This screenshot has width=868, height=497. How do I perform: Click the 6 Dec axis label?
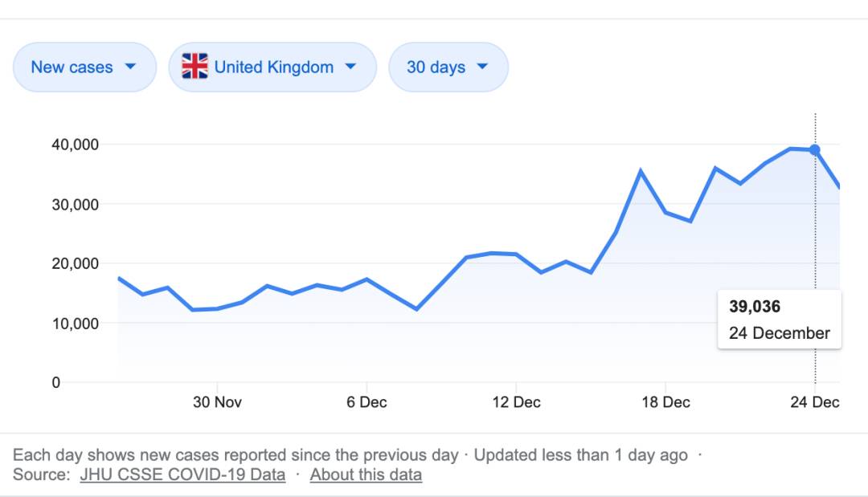[x=366, y=402]
